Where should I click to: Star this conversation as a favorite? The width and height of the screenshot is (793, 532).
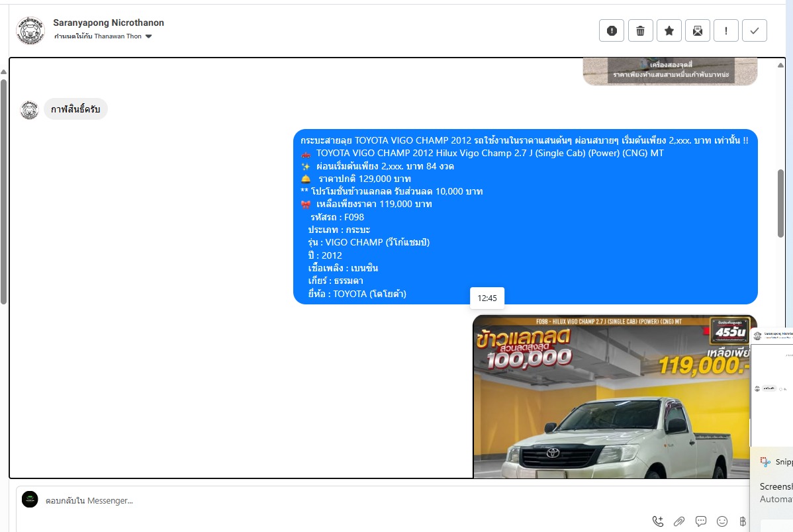pyautogui.click(x=669, y=31)
